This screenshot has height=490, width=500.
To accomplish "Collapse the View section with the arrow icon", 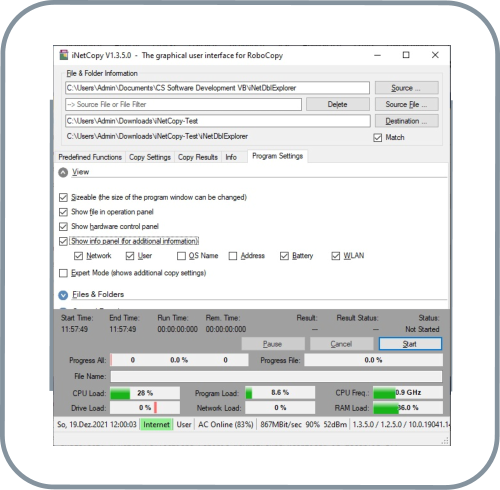I will 63,172.
